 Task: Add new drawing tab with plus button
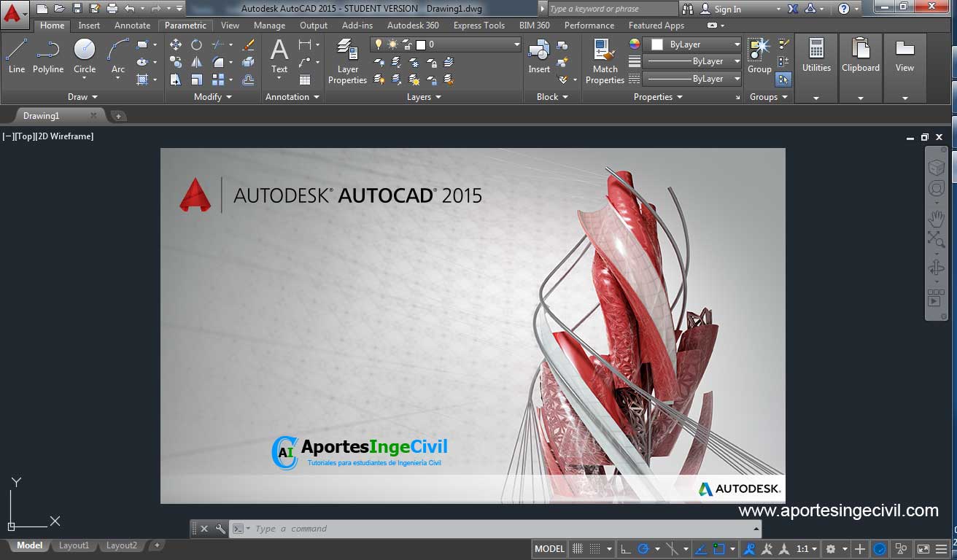pyautogui.click(x=118, y=116)
